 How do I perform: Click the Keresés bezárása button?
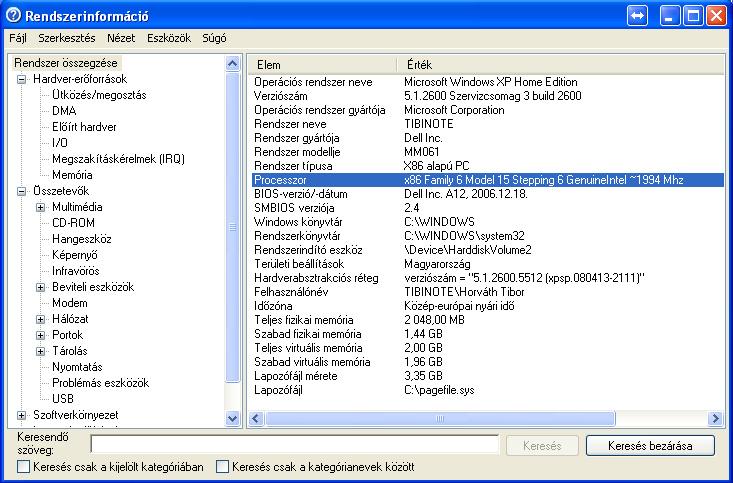pos(650,446)
